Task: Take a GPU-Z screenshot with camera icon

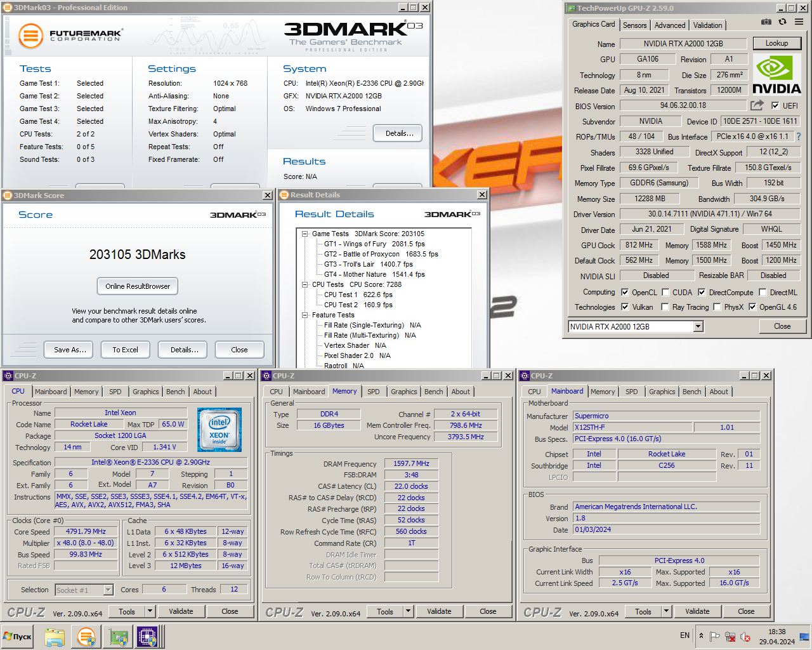Action: pos(766,22)
